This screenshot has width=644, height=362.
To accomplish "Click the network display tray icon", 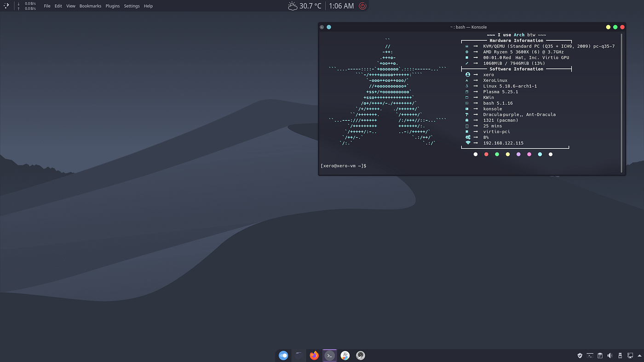I will coord(630,356).
